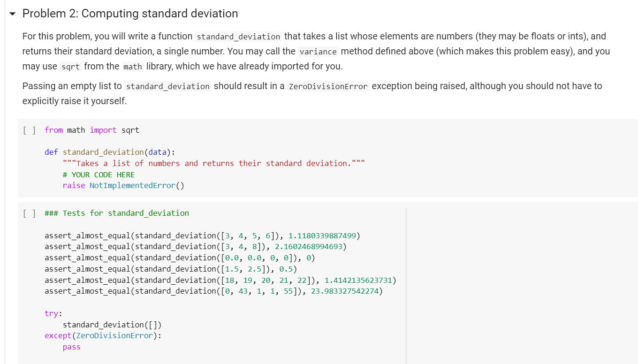
Task: Click the except ZeroDivisionError line
Action: pos(102,335)
